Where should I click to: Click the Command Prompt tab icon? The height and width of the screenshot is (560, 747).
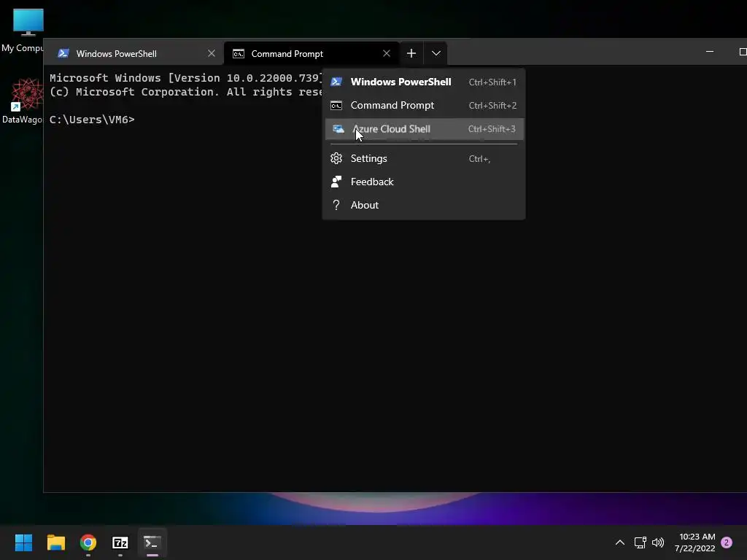(239, 54)
